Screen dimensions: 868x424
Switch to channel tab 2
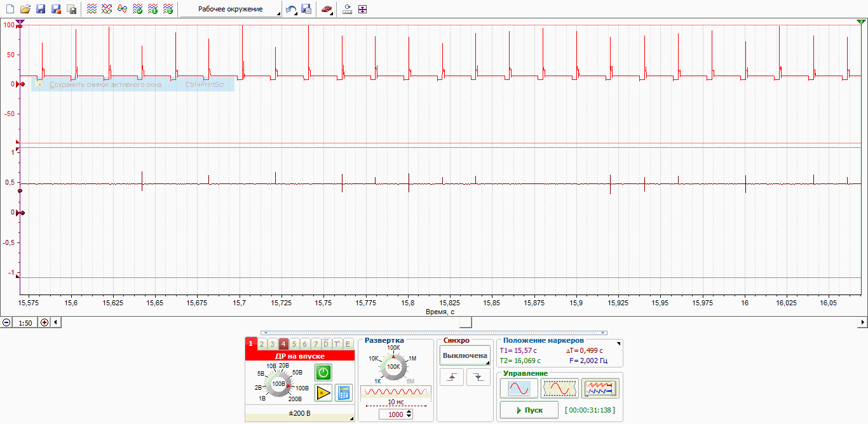262,344
